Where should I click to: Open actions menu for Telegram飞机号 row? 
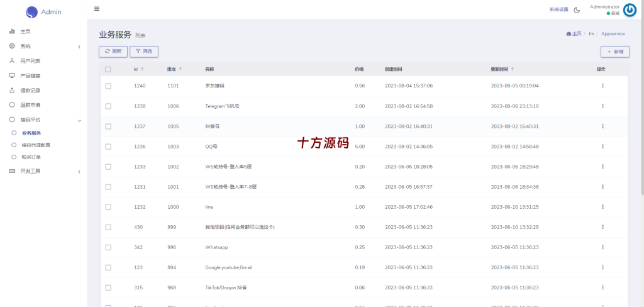point(602,106)
